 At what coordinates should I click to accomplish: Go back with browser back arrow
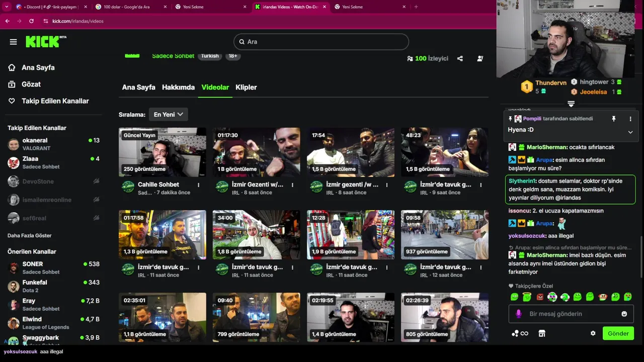click(7, 21)
